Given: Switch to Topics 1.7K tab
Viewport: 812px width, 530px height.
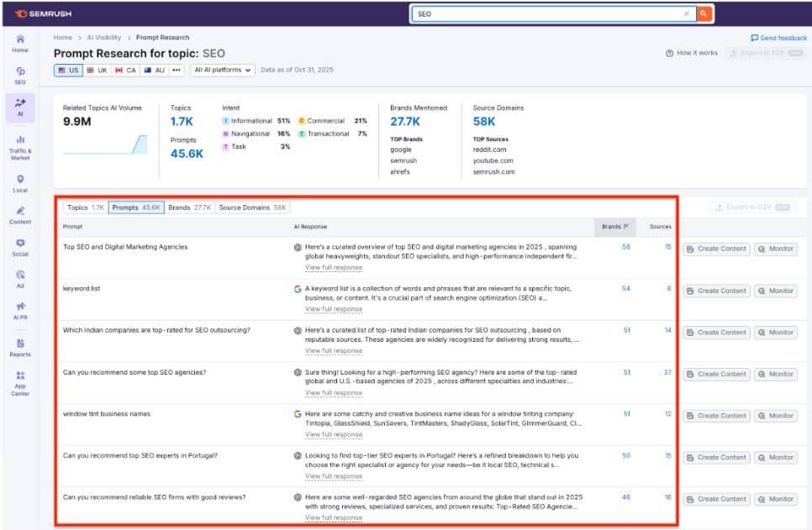Looking at the screenshot, I should pyautogui.click(x=86, y=207).
